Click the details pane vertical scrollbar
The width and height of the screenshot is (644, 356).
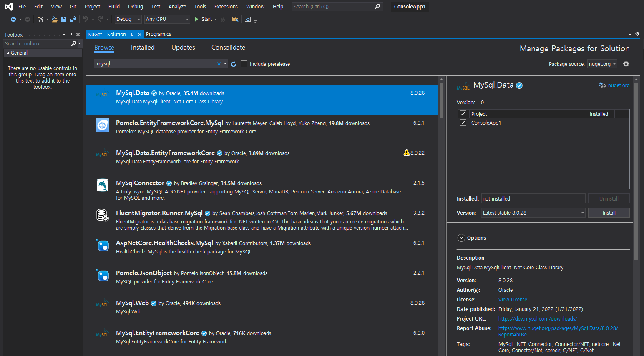coord(636,171)
